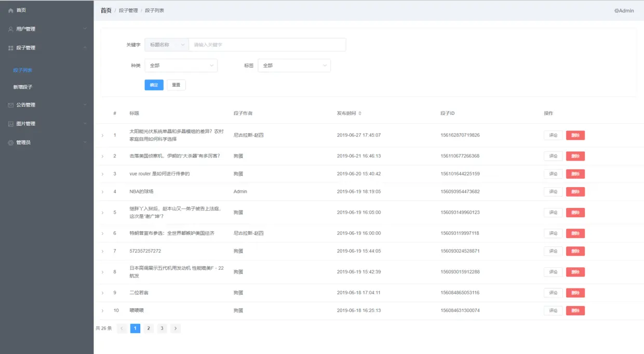Expand row 3 details chevron
644x354 pixels.
click(x=102, y=174)
